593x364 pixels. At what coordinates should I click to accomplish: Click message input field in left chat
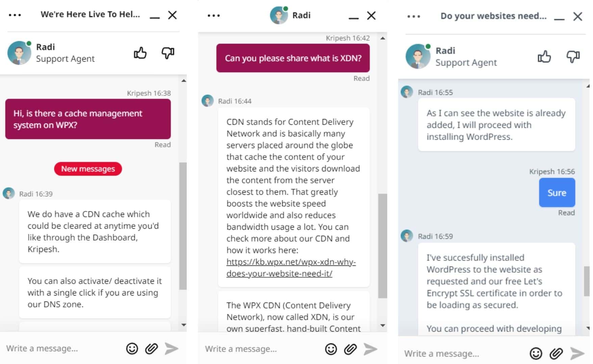coord(61,348)
